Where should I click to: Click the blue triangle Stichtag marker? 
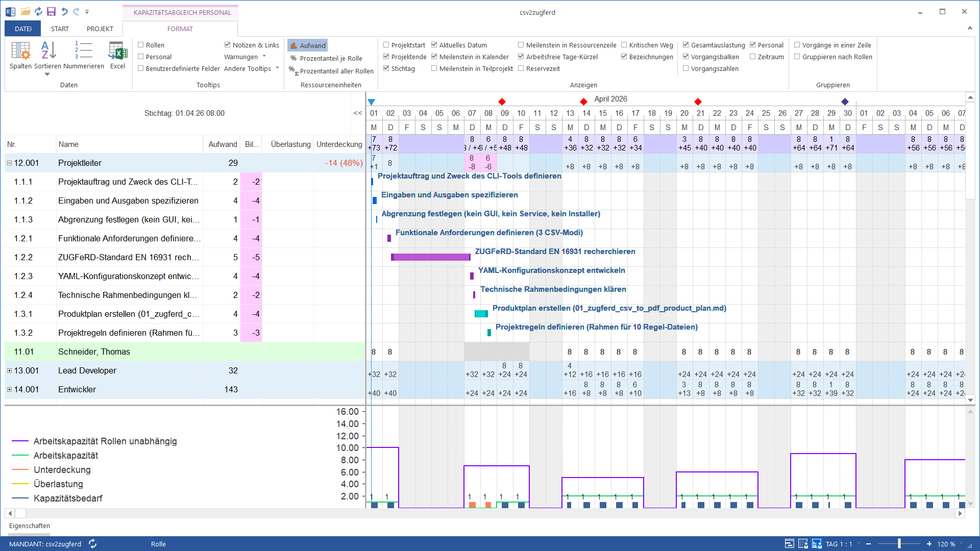(x=372, y=102)
